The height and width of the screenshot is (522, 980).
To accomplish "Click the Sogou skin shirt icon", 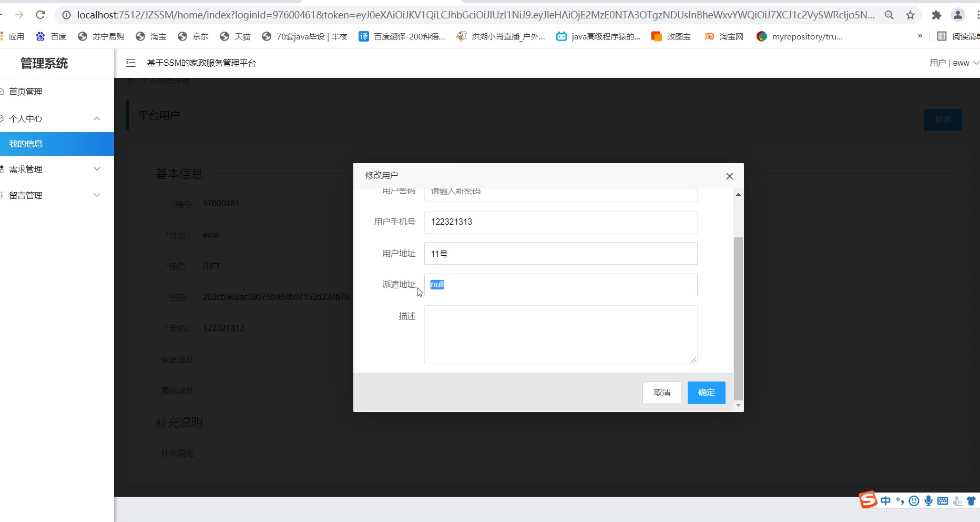I will click(x=971, y=501).
